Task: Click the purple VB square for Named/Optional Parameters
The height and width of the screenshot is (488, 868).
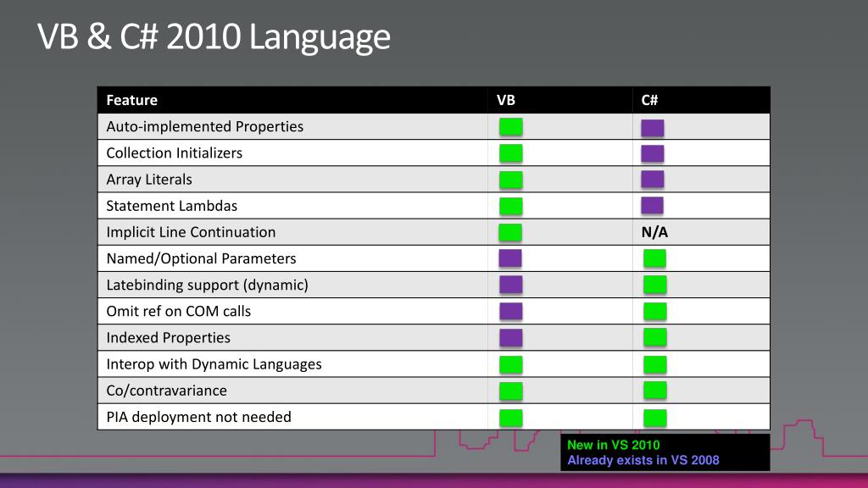Action: pyautogui.click(x=509, y=258)
